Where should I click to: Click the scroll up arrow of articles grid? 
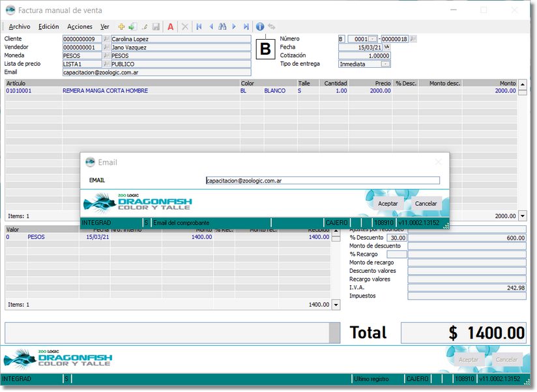click(522, 84)
